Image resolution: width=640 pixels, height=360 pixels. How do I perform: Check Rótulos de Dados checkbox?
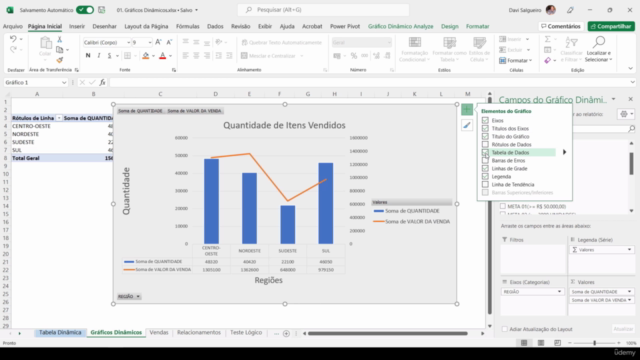coord(485,144)
